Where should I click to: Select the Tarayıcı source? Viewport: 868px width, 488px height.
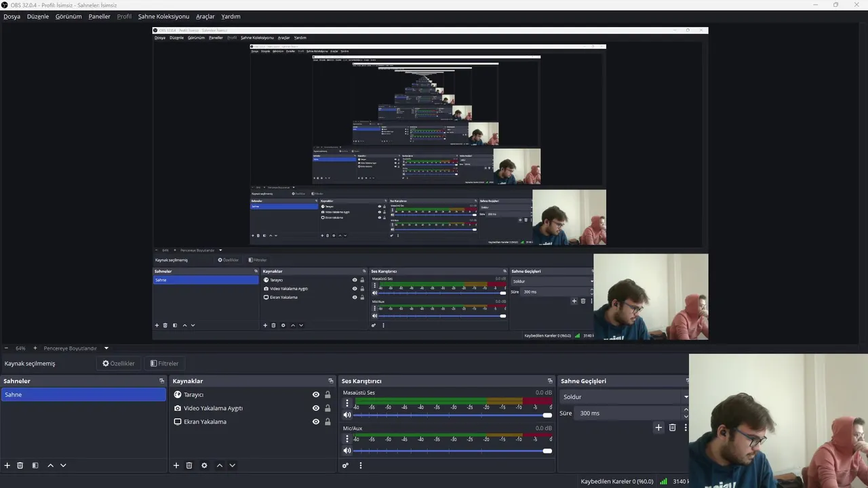pyautogui.click(x=193, y=394)
